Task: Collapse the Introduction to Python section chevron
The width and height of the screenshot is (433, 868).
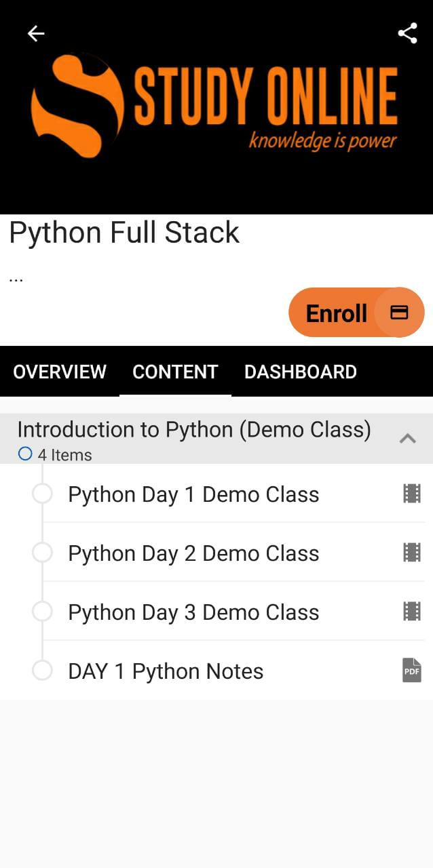Action: (407, 438)
